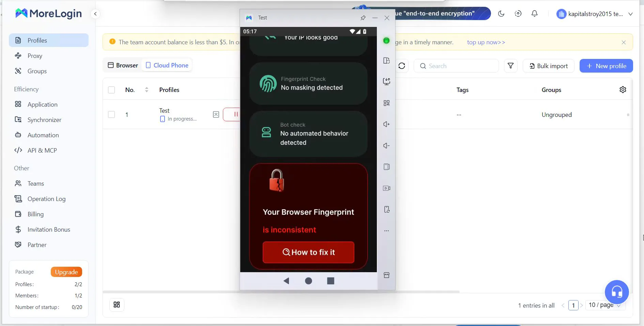Click the phone toolbar bottom box icon

[386, 275]
